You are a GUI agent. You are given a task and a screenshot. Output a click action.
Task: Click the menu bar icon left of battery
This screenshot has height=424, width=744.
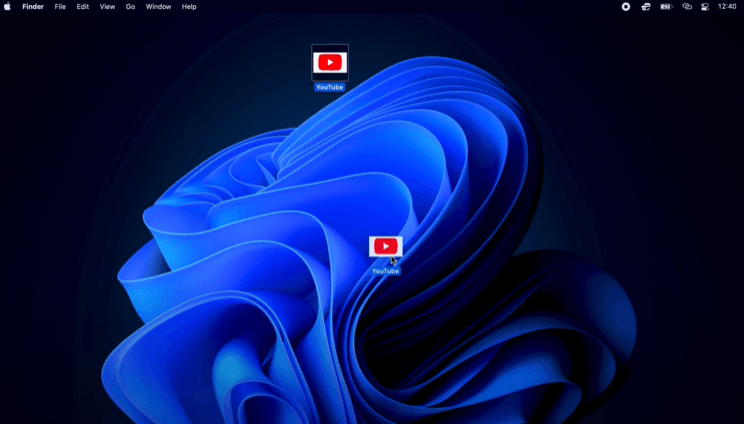(x=646, y=7)
